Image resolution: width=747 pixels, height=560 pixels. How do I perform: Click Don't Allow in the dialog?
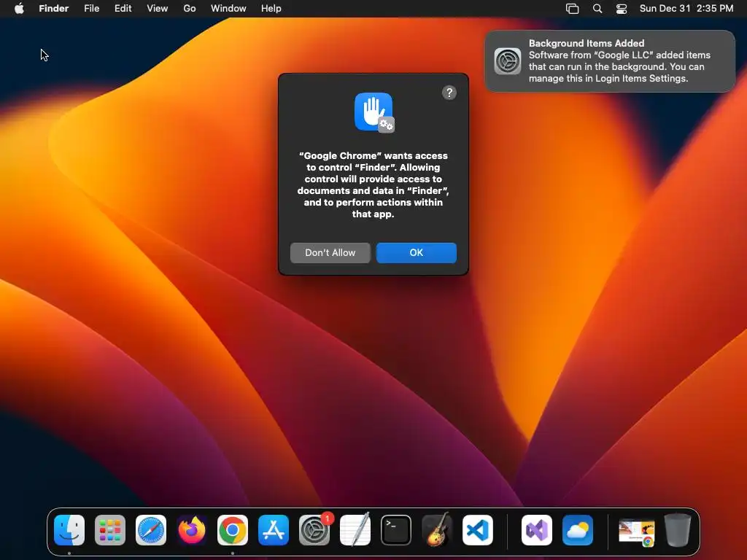coord(330,253)
